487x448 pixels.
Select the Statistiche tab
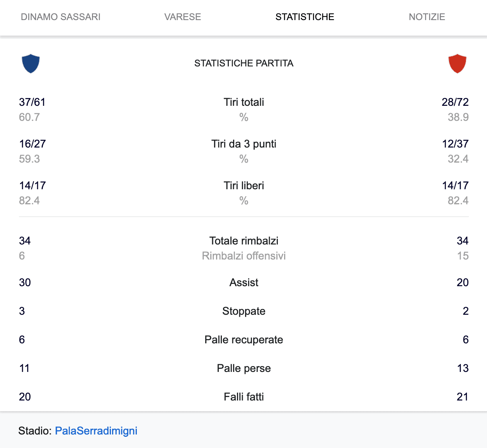tap(305, 17)
